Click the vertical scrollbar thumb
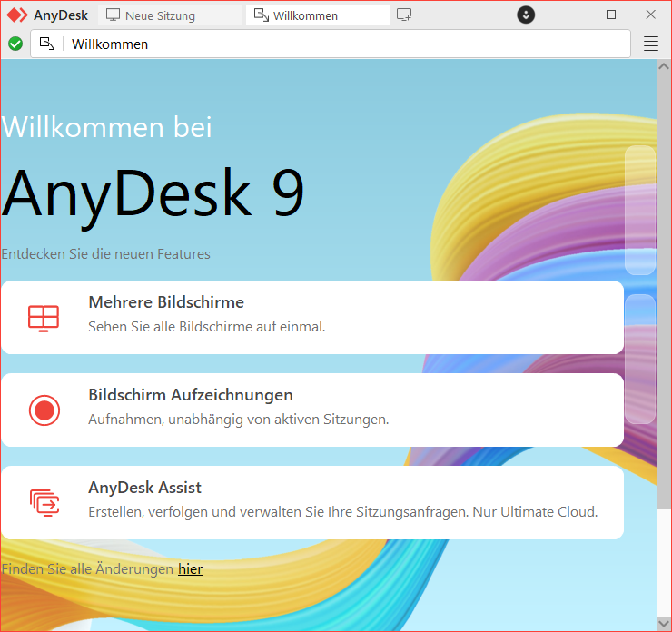Image resolution: width=672 pixels, height=632 pixels. pos(664,291)
